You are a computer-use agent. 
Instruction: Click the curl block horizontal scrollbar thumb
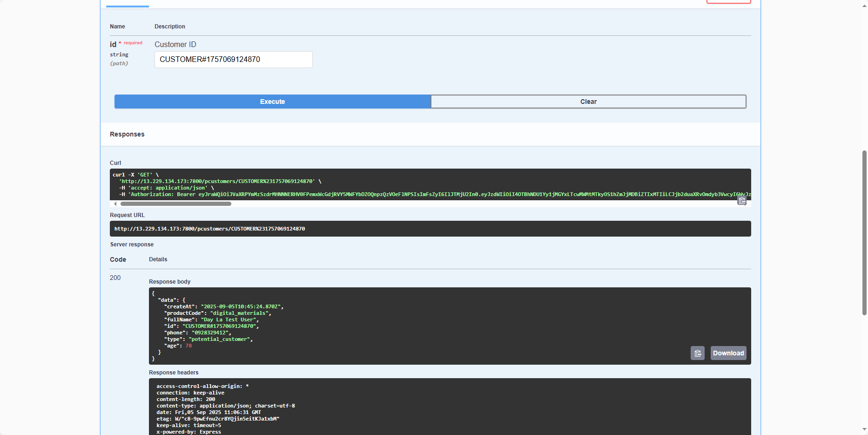click(175, 204)
